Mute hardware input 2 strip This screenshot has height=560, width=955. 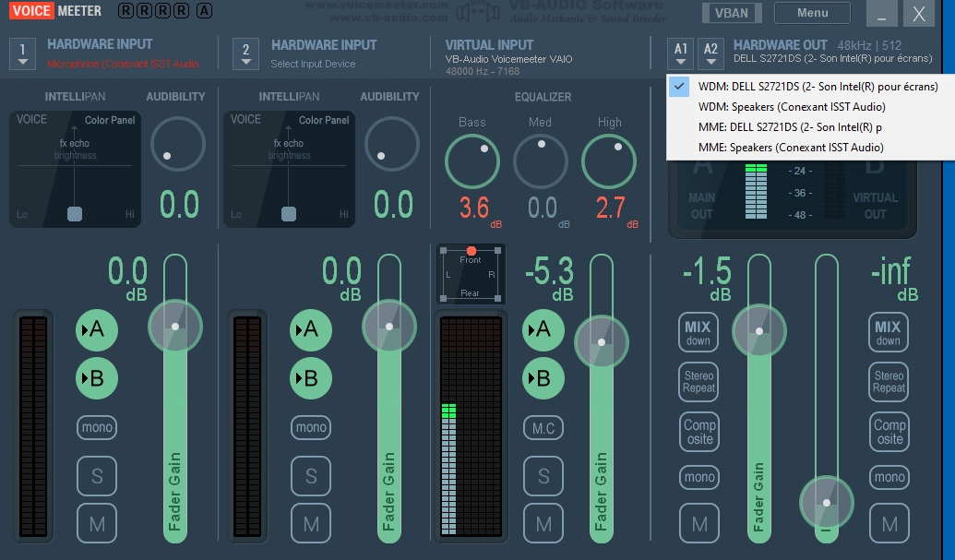[311, 523]
